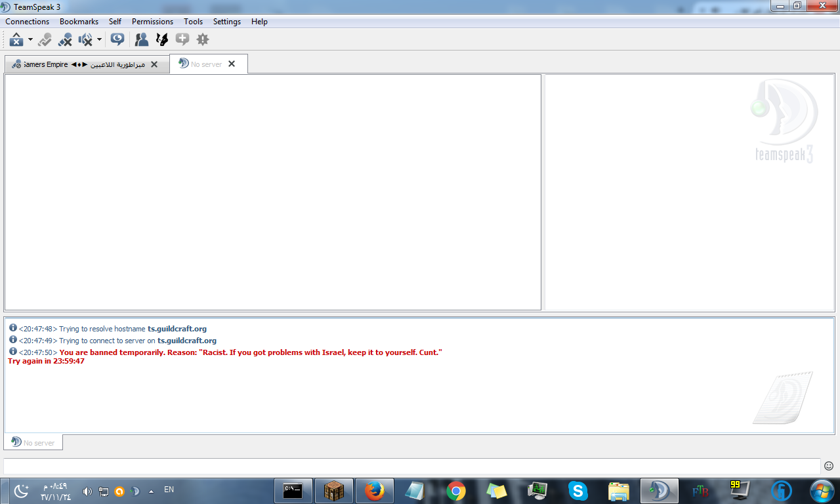Viewport: 840px width, 504px height.
Task: Click the speech-bubble eye subscribe icon
Action: point(117,39)
